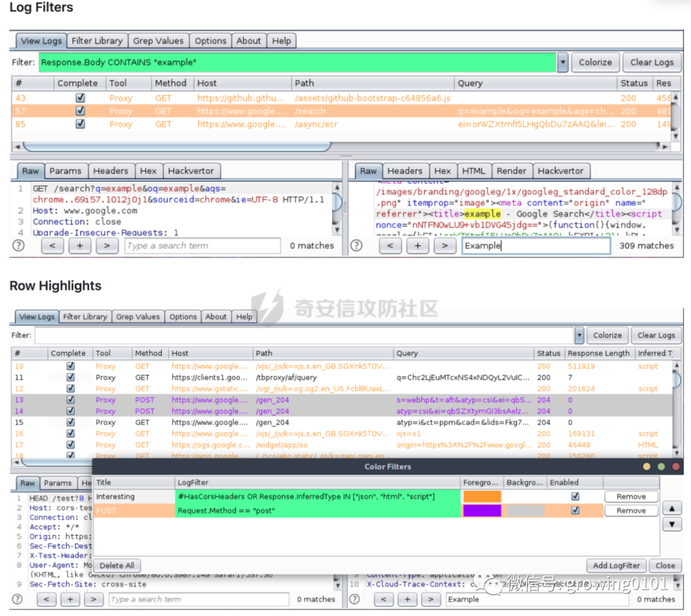Click green filter field containing Response.Body CONTAINS
The width and height of the screenshot is (691, 616).
pyautogui.click(x=298, y=63)
